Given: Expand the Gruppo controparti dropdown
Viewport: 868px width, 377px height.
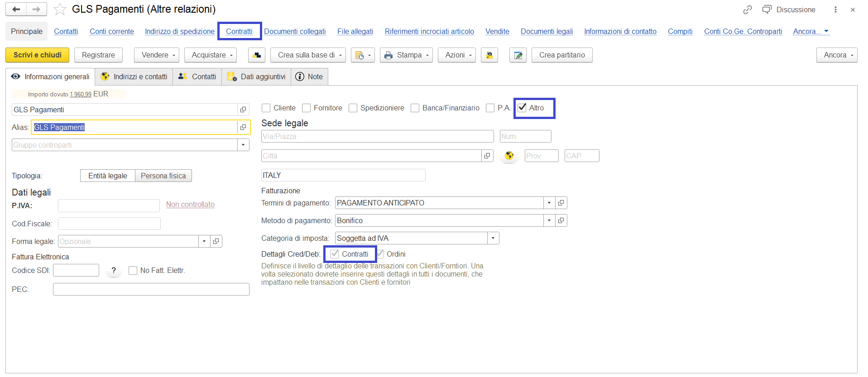Looking at the screenshot, I should [243, 145].
